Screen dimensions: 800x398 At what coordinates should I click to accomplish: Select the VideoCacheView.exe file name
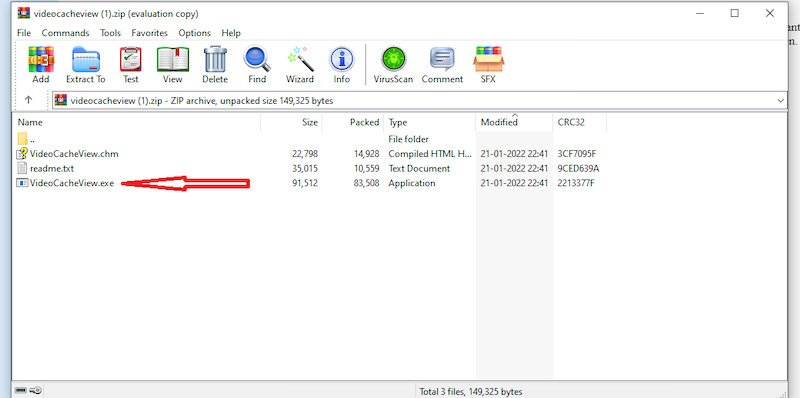72,183
